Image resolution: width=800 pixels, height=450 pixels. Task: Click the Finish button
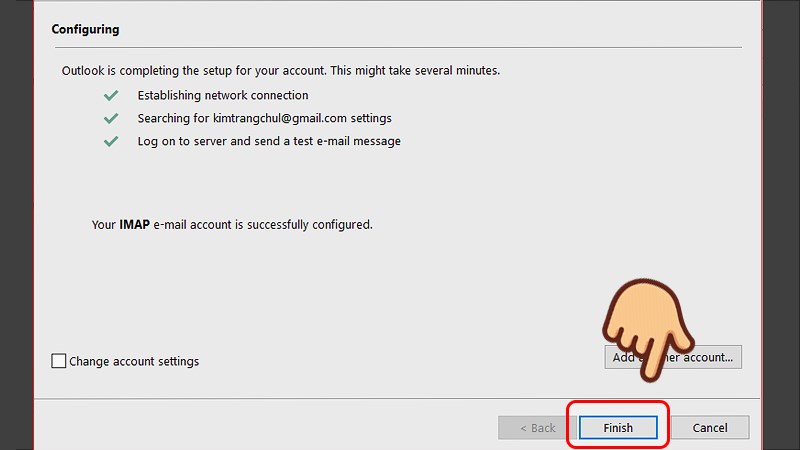618,428
